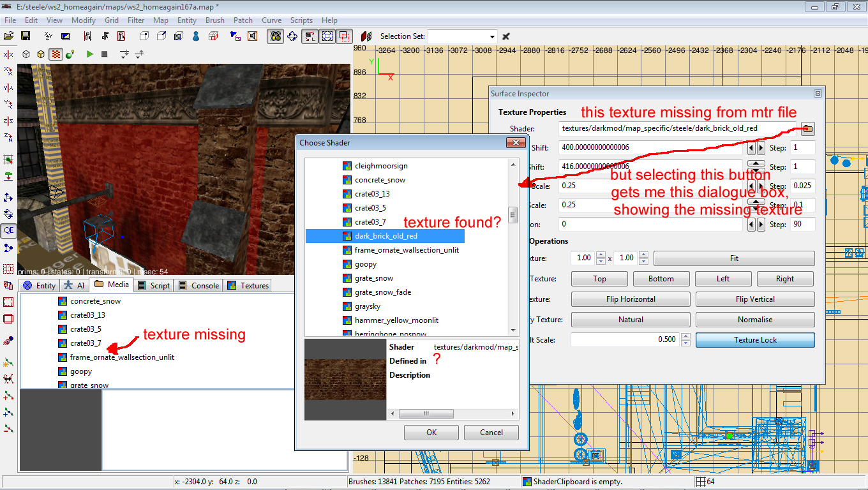Increase the Default Scale spinner value

(685, 337)
